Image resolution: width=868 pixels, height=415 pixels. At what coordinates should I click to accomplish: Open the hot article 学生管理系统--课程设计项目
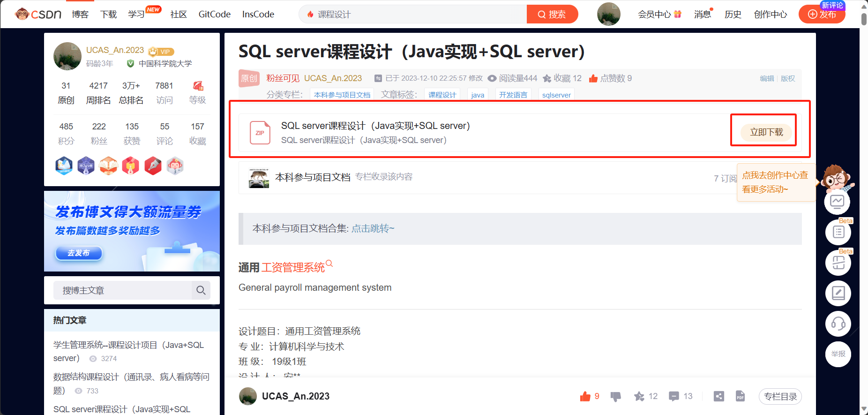click(x=128, y=351)
